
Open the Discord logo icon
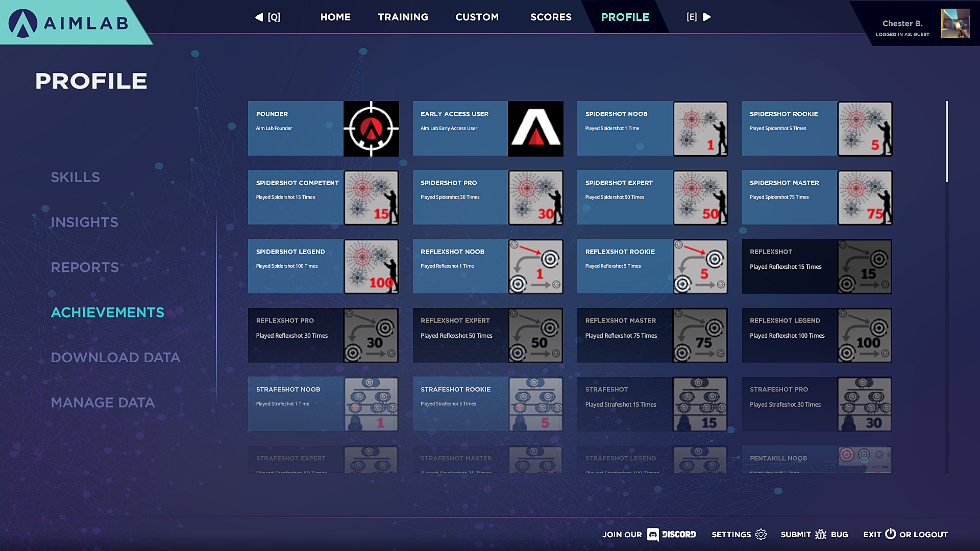click(652, 534)
